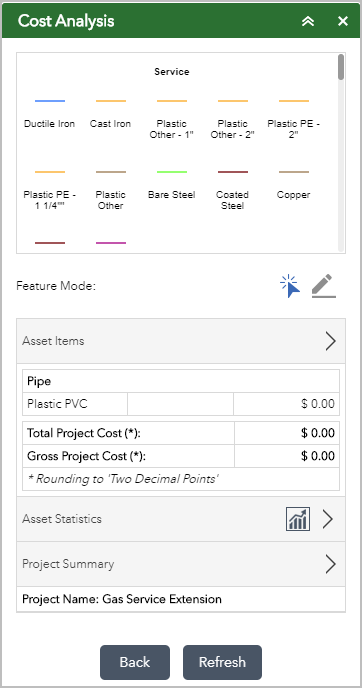Click the Total Project Cost (*) label
The height and width of the screenshot is (688, 362).
click(x=83, y=433)
